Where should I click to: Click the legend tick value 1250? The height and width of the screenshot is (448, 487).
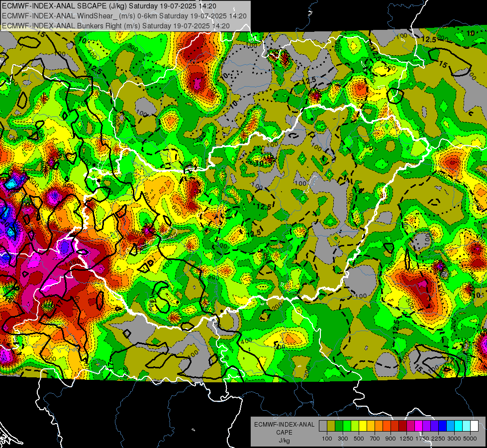click(x=406, y=439)
